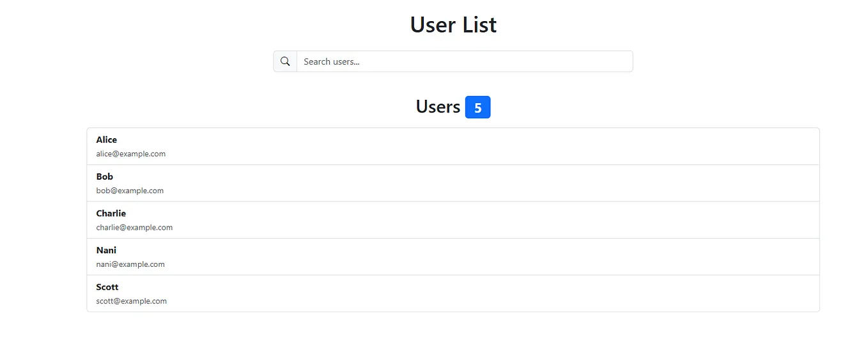This screenshot has height=357, width=868.
Task: Click the bob@example.com email address
Action: 130,191
